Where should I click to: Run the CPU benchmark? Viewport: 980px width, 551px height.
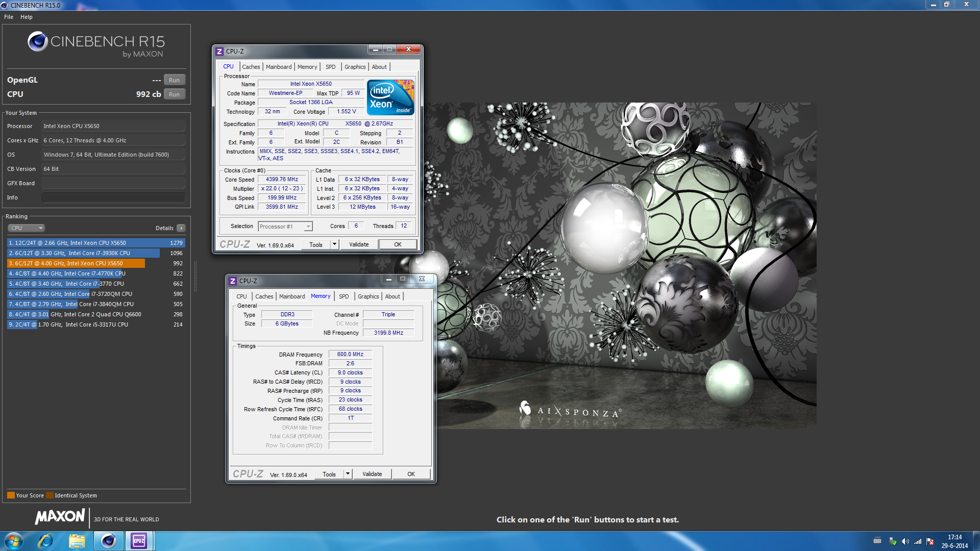pyautogui.click(x=175, y=94)
